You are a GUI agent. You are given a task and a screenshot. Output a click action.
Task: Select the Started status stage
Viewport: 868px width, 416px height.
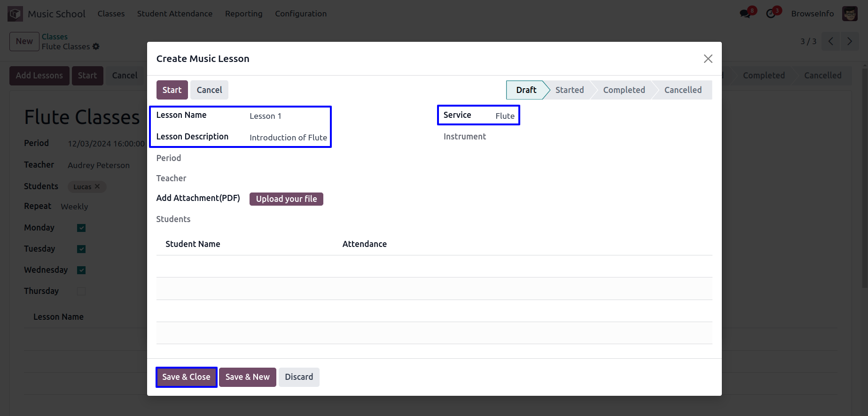pos(570,90)
